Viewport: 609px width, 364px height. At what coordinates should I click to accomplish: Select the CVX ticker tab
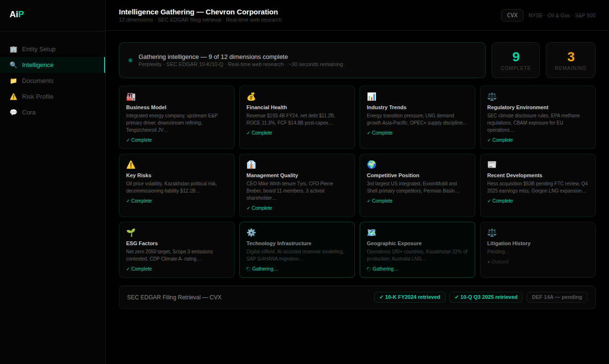(x=512, y=15)
